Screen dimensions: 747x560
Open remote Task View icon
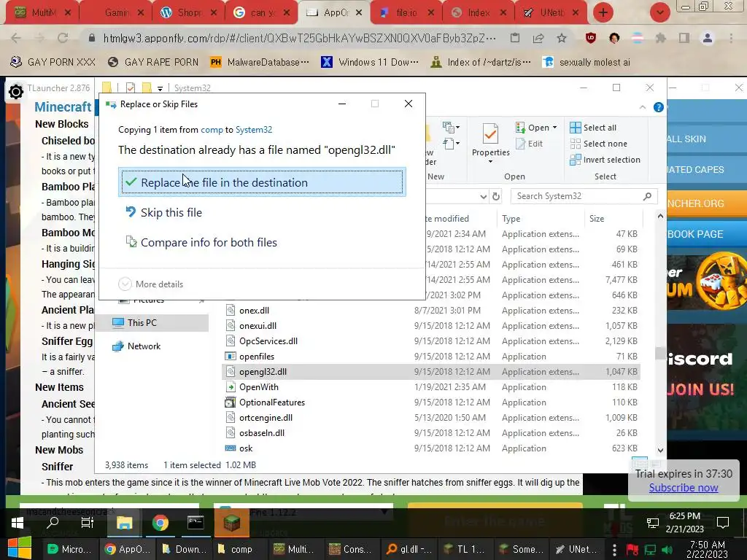(x=88, y=522)
